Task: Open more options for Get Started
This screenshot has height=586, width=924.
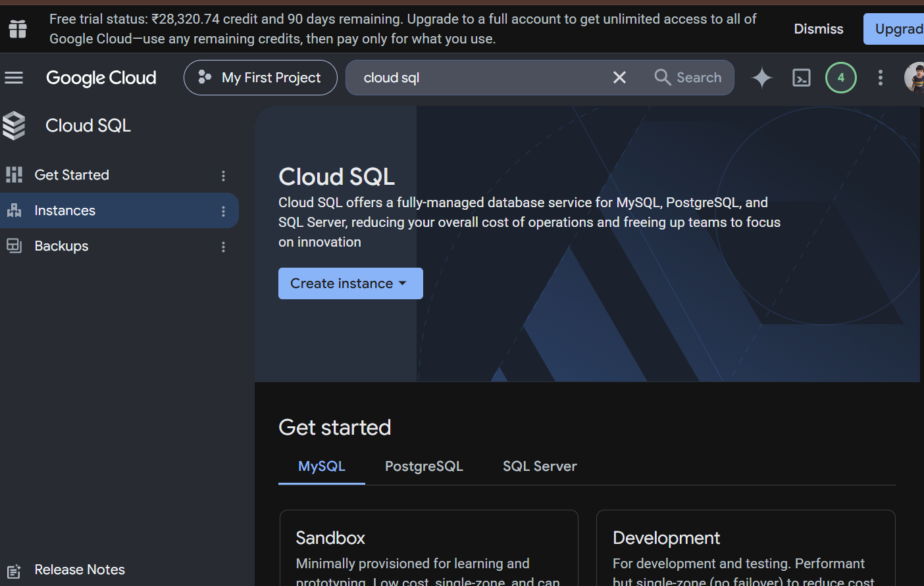Action: coord(224,176)
